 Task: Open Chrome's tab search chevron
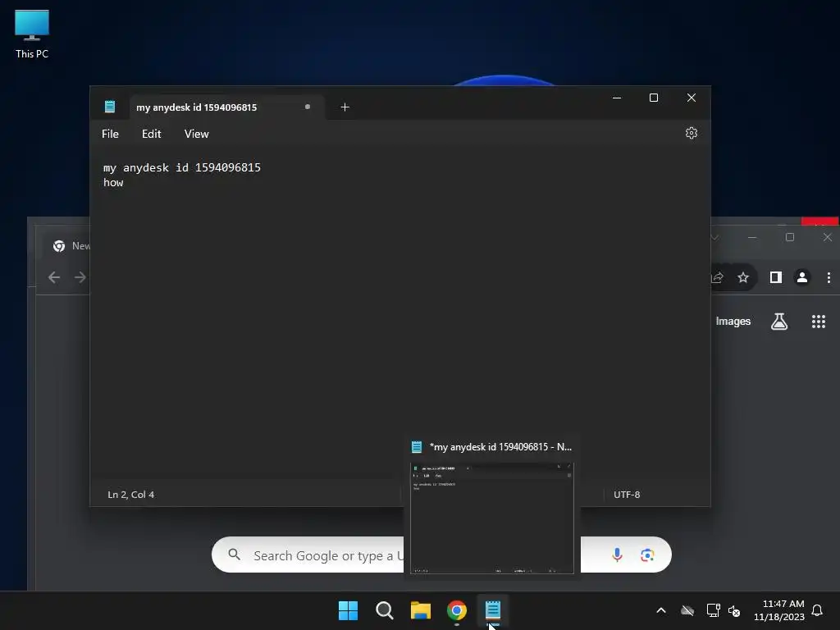715,237
